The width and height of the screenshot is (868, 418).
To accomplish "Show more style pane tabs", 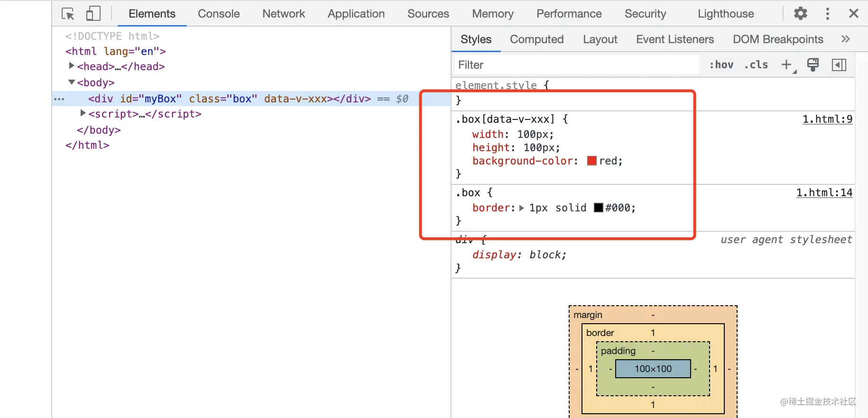I will 845,39.
